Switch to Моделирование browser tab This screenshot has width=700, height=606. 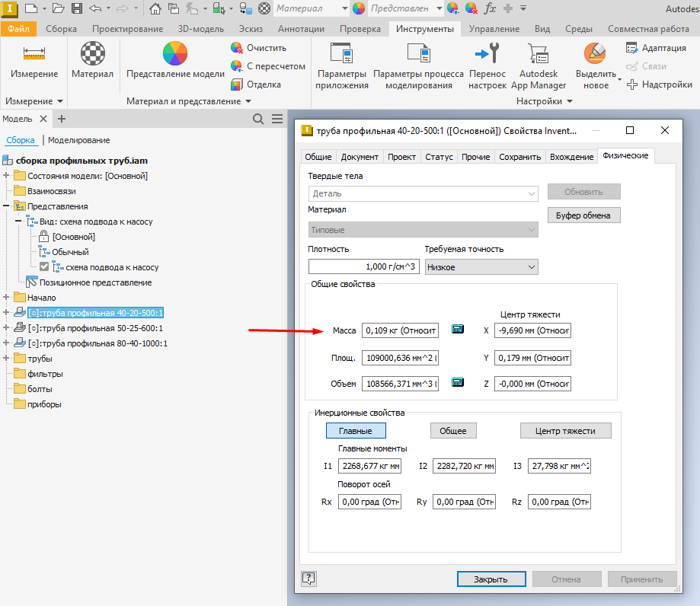pos(79,140)
